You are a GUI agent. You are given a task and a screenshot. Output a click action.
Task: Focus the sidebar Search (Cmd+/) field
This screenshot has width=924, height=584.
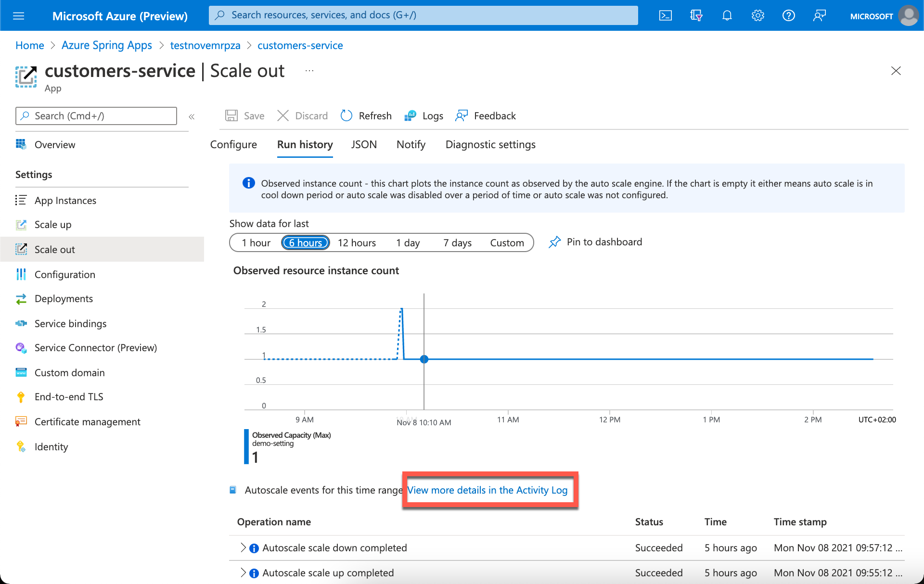(96, 116)
